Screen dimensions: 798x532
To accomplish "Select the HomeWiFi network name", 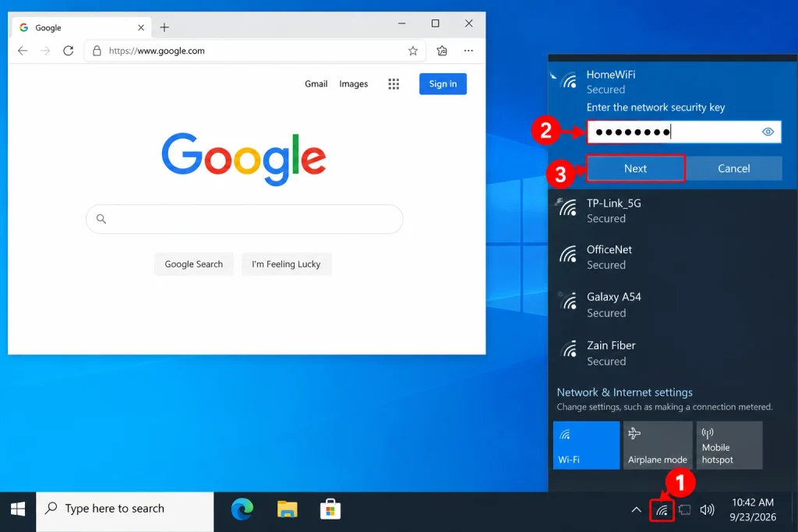I will 611,75.
